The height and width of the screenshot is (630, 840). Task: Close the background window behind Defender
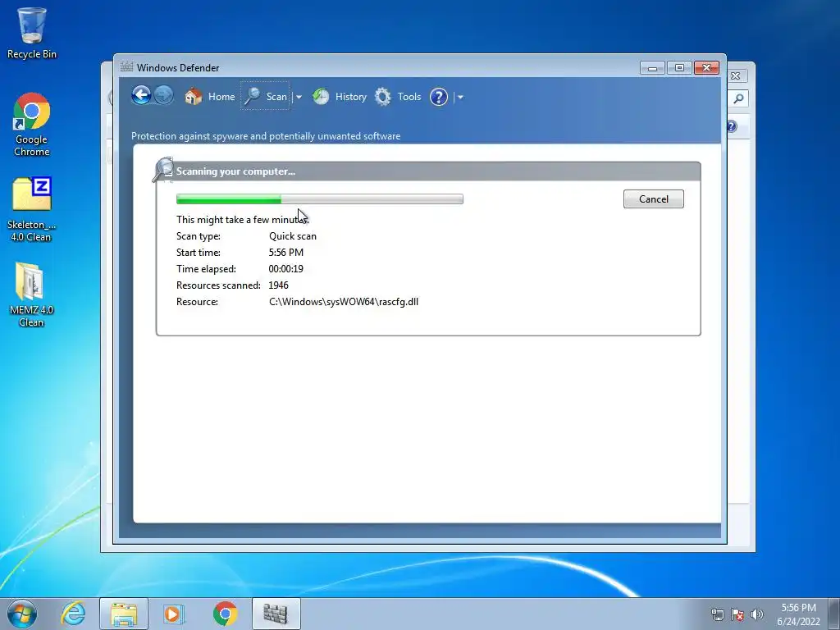point(736,76)
